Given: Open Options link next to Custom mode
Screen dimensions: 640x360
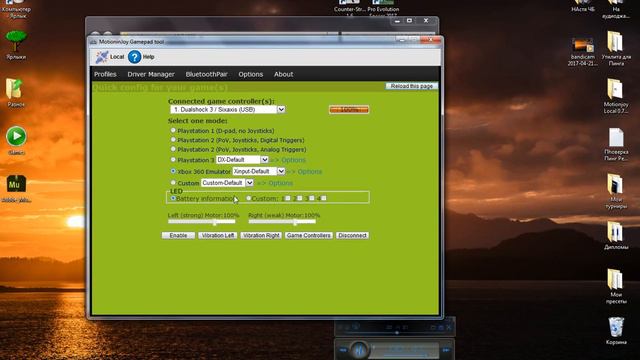Looking at the screenshot, I should (280, 183).
